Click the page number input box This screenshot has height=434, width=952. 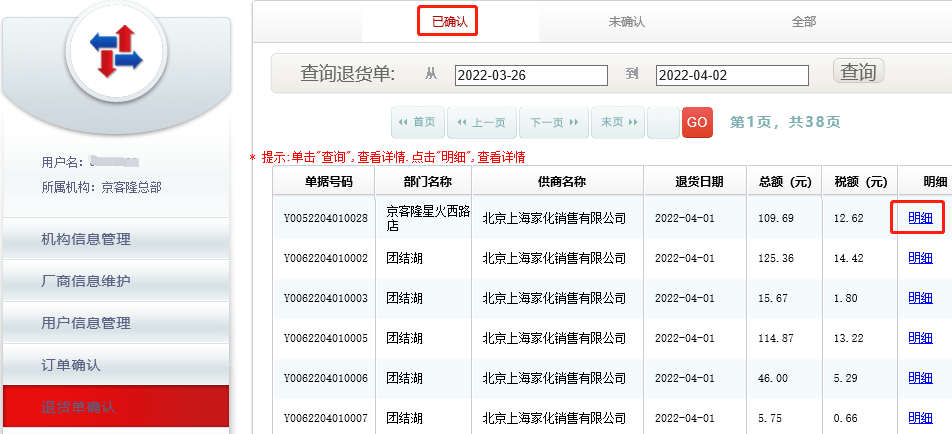663,122
